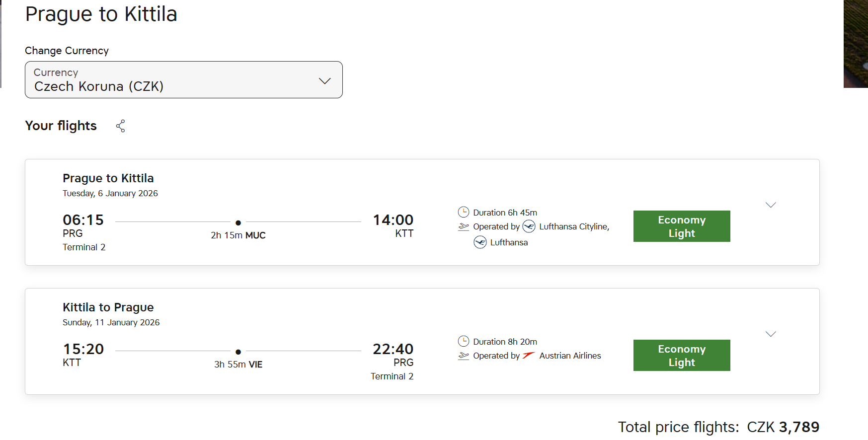The width and height of the screenshot is (868, 440).
Task: Click the Lufthansa crane logo icon
Action: coord(480,242)
